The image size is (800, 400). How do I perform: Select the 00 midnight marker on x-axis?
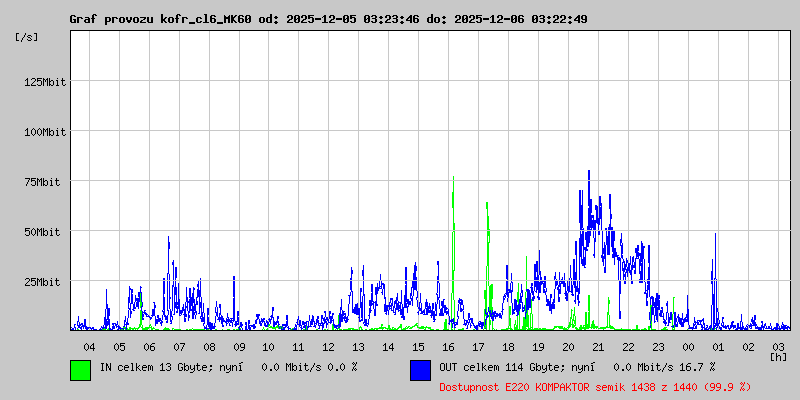tap(688, 346)
